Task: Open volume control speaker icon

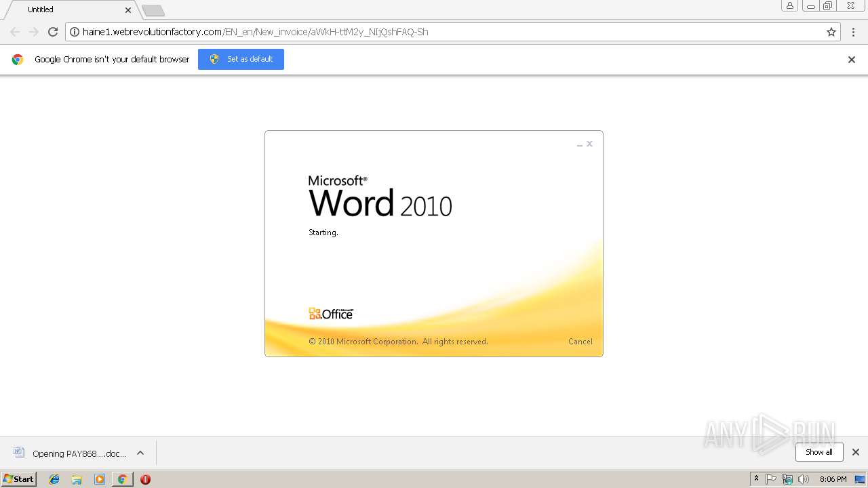Action: coord(804,479)
